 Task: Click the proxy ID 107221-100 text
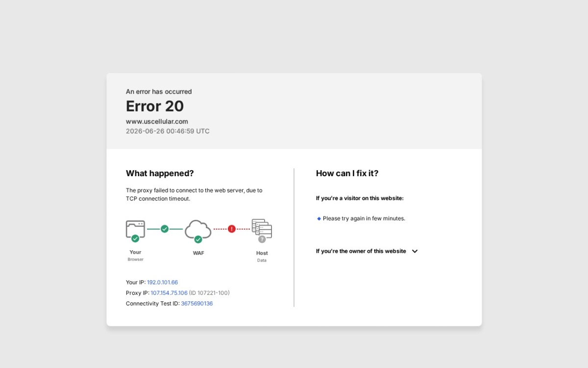[x=209, y=293]
